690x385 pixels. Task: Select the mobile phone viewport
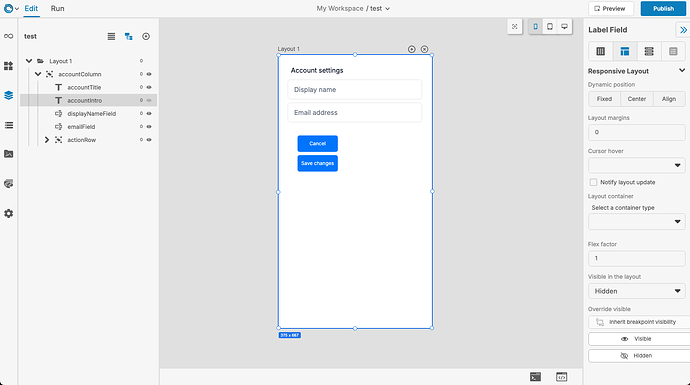point(536,27)
